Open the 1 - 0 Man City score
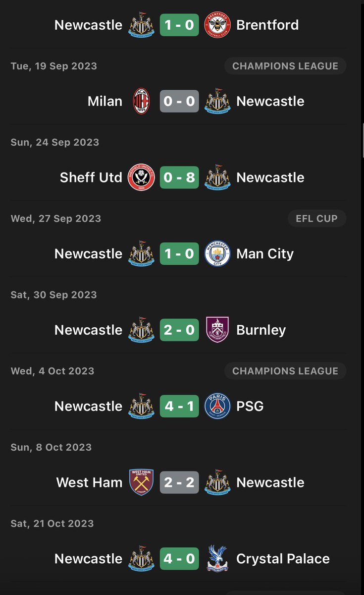This screenshot has width=364, height=595. click(179, 254)
